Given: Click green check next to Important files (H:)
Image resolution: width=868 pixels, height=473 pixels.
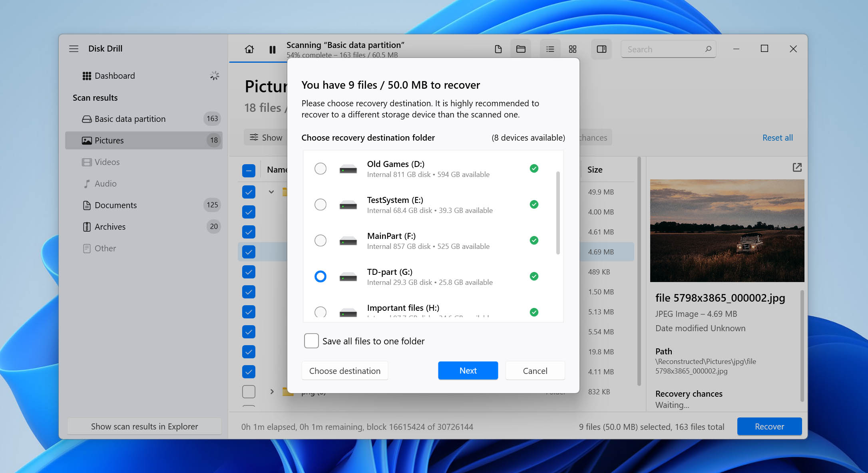Looking at the screenshot, I should pos(534,312).
